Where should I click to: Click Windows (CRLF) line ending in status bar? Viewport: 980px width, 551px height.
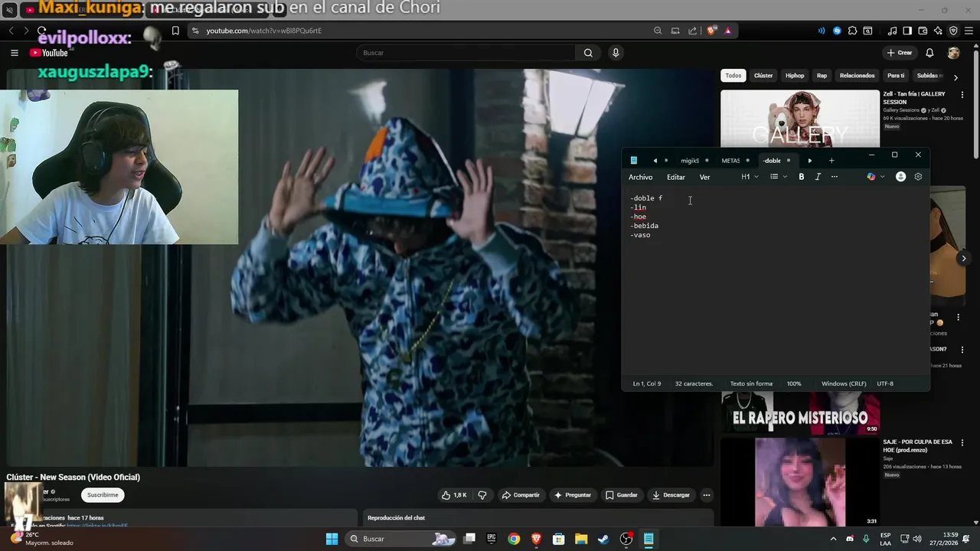point(844,383)
